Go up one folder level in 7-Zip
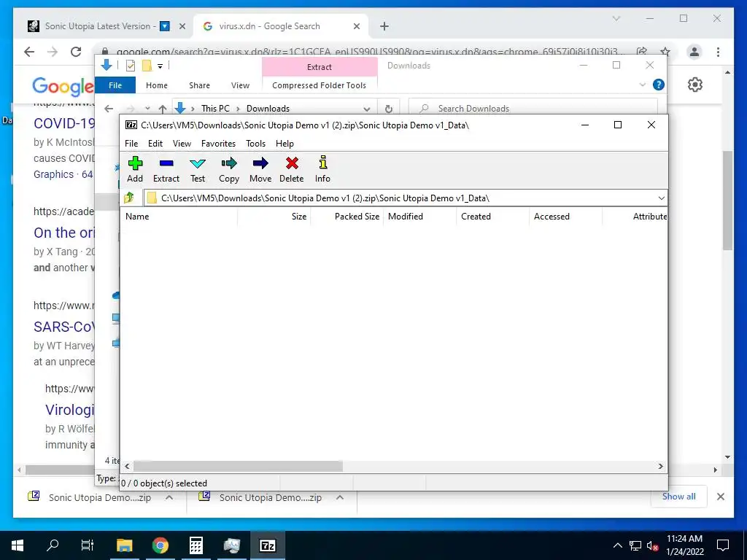This screenshot has height=560, width=747. click(x=129, y=198)
